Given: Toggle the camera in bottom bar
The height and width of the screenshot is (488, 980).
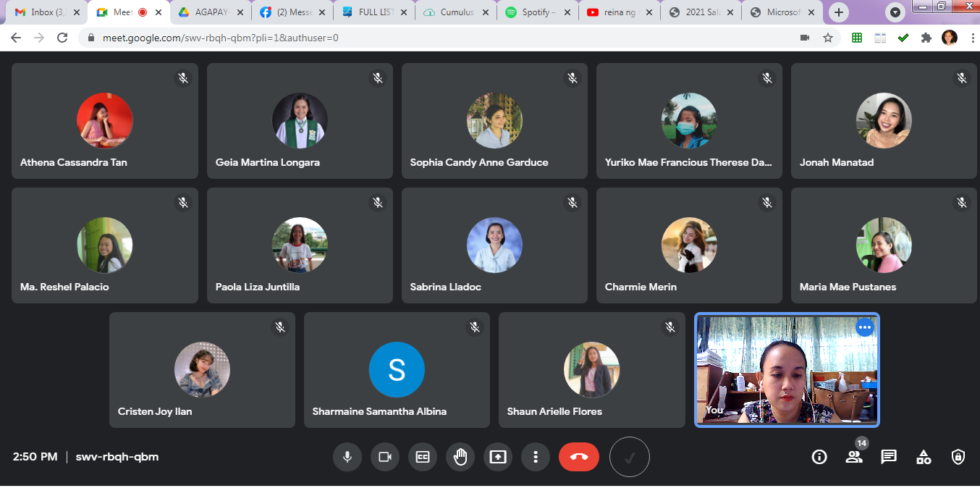Looking at the screenshot, I should click(385, 457).
